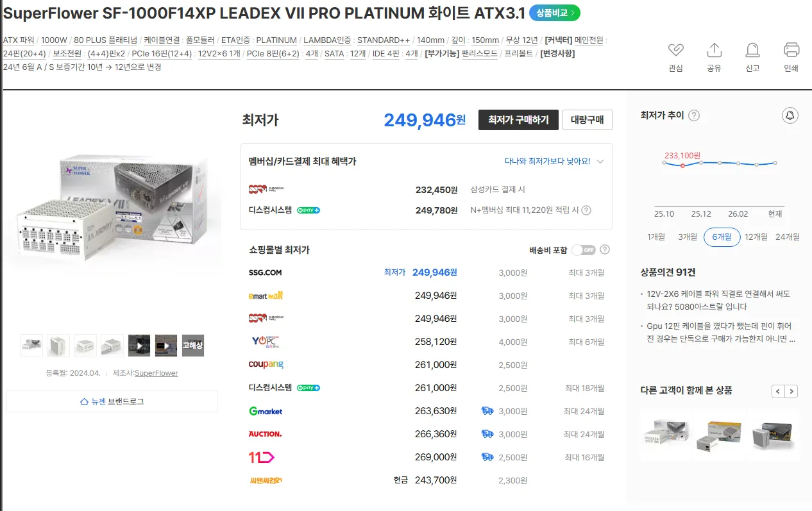Viewport: 812px width, 511px height.
Task: Select the 1개월 price trend tab
Action: pos(656,237)
